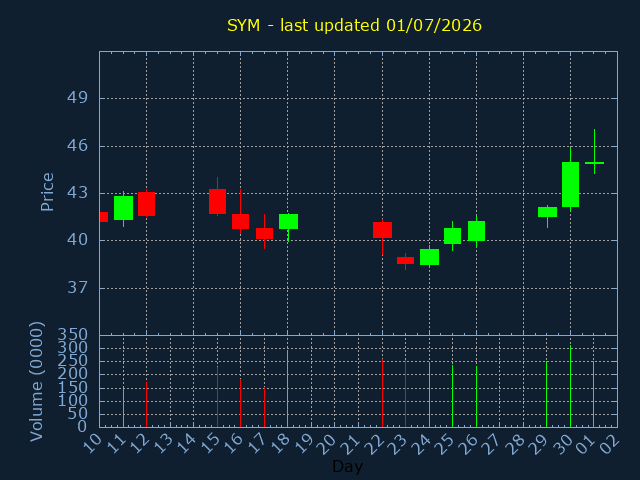The width and height of the screenshot is (640, 480).
Task: Click the green volume bar for day 18
Action: [x=287, y=389]
